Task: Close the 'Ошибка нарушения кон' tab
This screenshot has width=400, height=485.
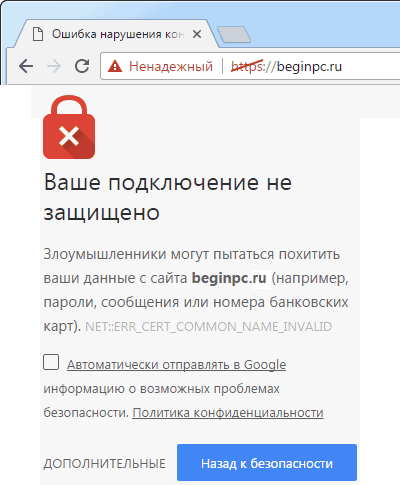Action: [x=197, y=34]
